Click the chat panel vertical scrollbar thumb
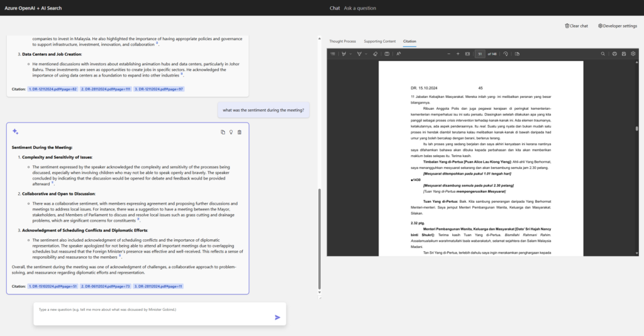This screenshot has height=336, width=644. pyautogui.click(x=319, y=239)
